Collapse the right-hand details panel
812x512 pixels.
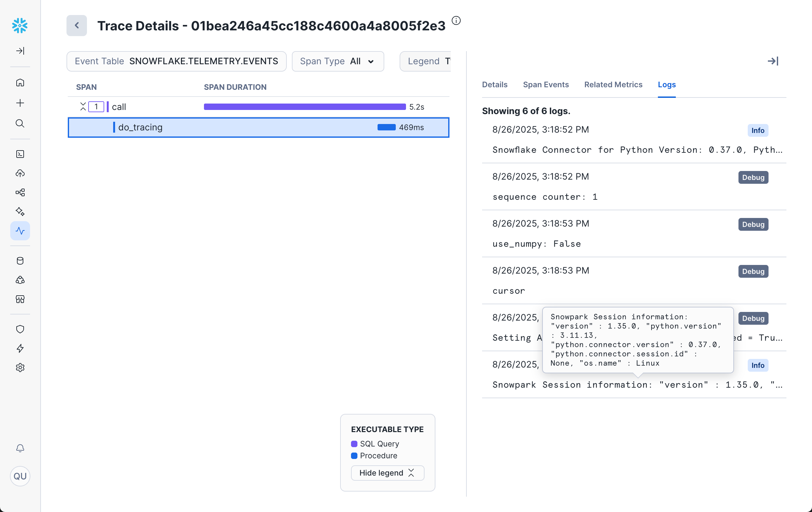pos(773,61)
